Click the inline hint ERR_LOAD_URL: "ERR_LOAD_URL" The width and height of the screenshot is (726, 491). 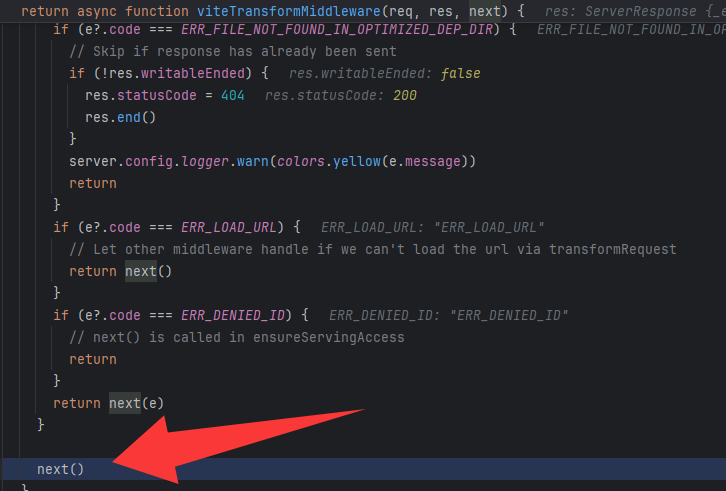click(x=432, y=227)
